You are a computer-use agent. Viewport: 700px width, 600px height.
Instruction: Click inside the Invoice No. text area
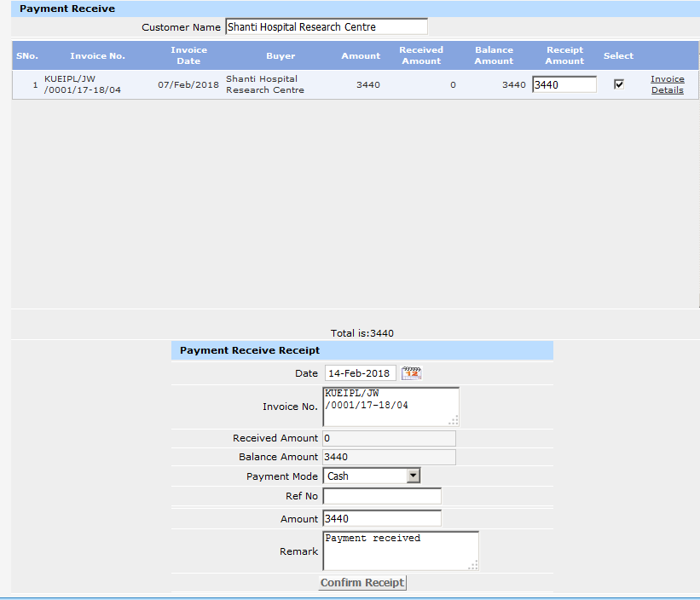390,407
